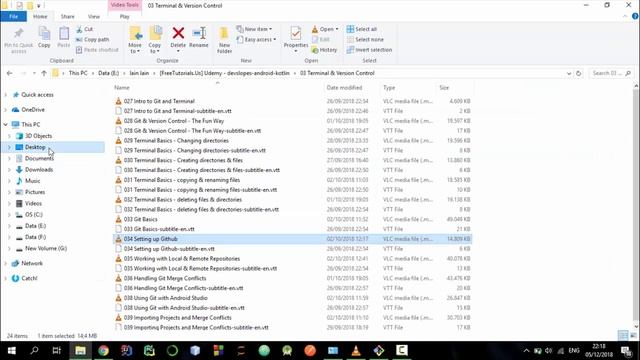Image resolution: width=640 pixels, height=360 pixels.
Task: Click Select none in ribbon
Action: tap(365, 40)
